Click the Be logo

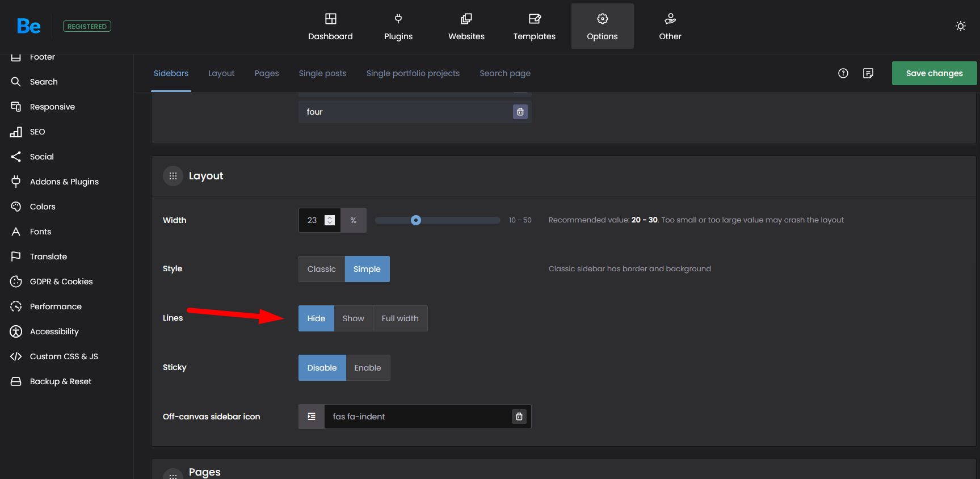pos(28,26)
